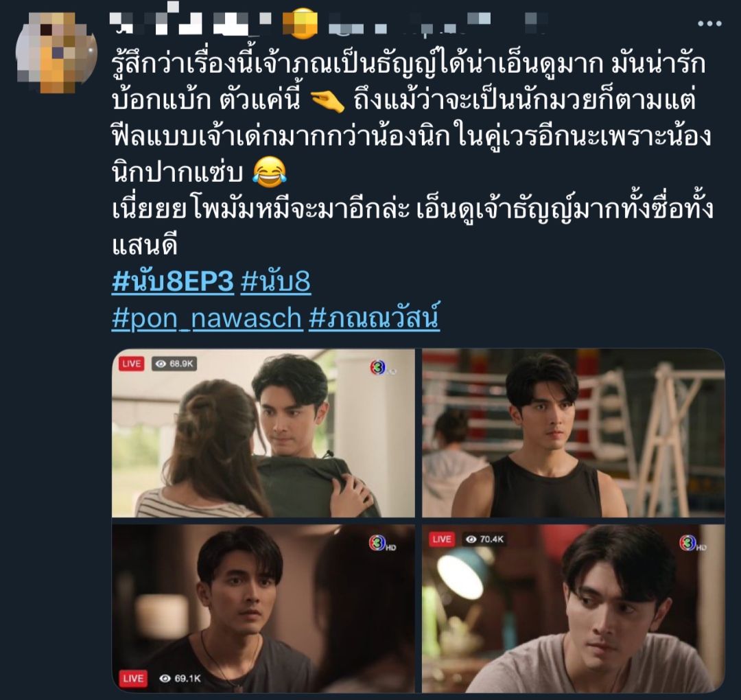Click the hashtag #นับ8
This screenshot has height=700, width=741.
tap(276, 281)
